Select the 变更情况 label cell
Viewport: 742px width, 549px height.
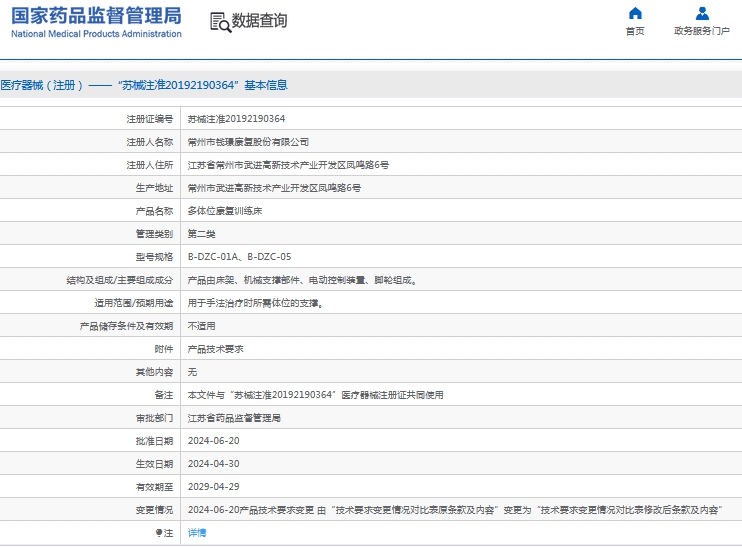154,510
